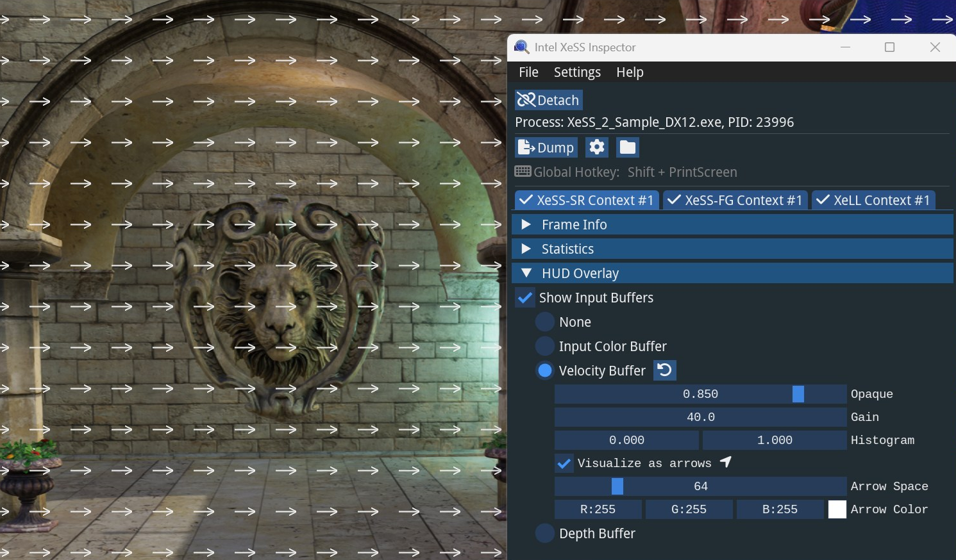Click the arrow icon beside Visualize as arrows
This screenshot has height=560, width=956.
click(x=726, y=462)
